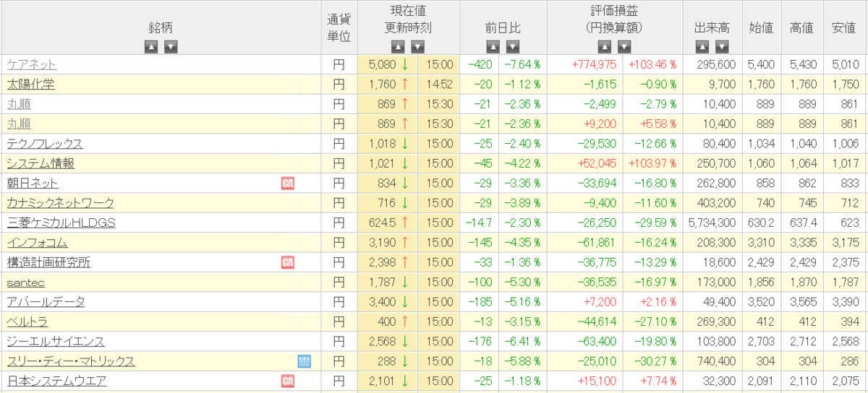Select インフォコム change −145

(x=479, y=243)
